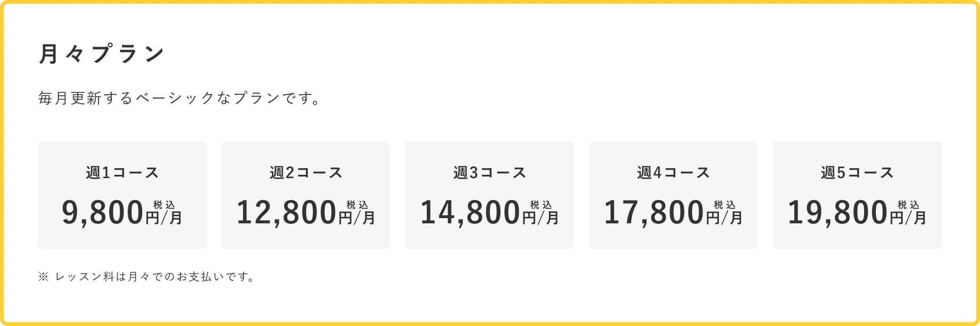Click the 円/月 unit beside 19,800
This screenshot has width=980, height=326.
click(908, 218)
